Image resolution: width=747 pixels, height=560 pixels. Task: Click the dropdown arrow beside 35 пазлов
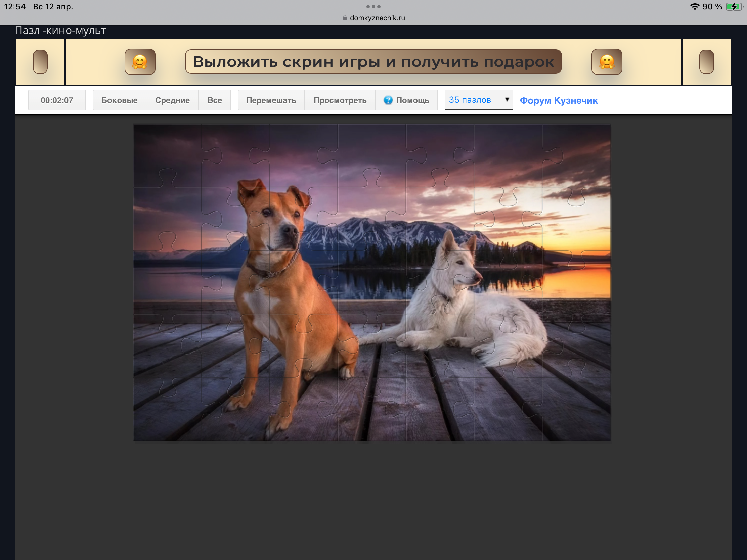click(507, 100)
